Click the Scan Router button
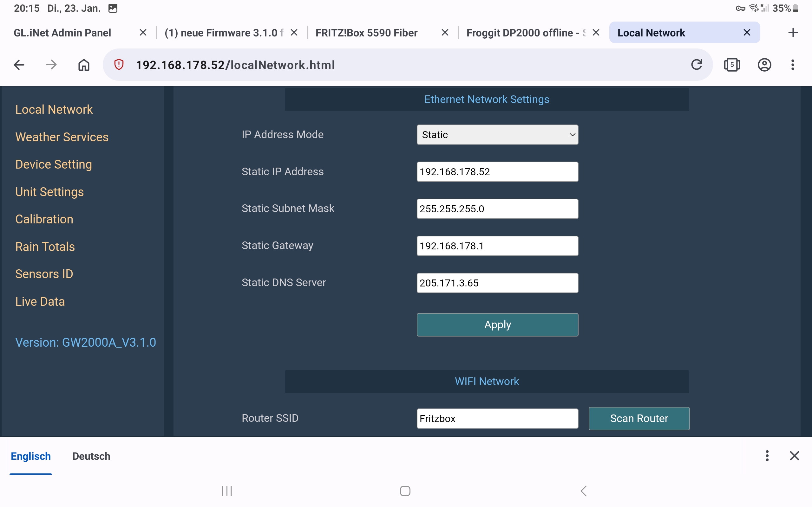Screen dimensions: 812x507 (638, 419)
